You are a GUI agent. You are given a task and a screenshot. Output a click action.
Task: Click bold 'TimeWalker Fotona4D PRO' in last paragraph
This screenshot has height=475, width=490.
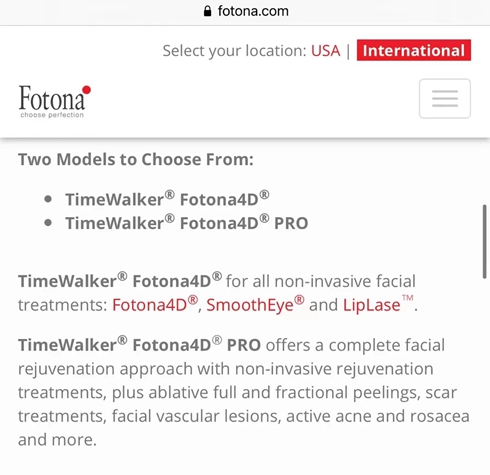pyautogui.click(x=139, y=345)
